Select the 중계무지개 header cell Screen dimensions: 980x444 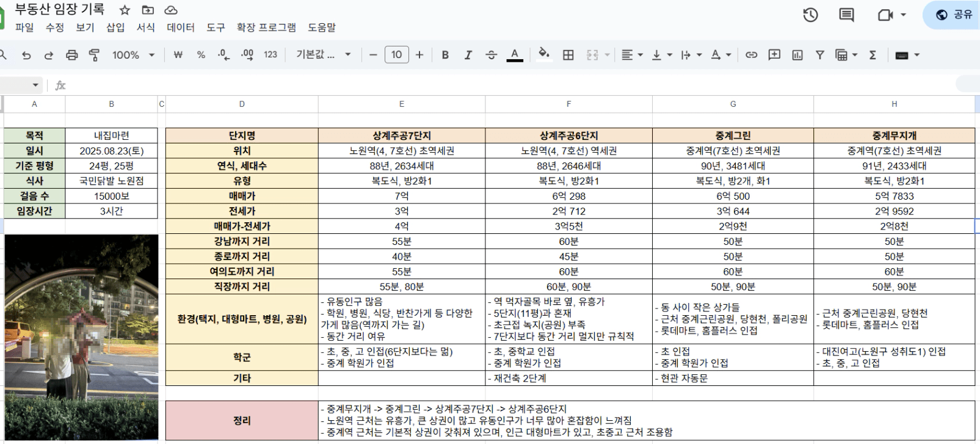(x=895, y=136)
